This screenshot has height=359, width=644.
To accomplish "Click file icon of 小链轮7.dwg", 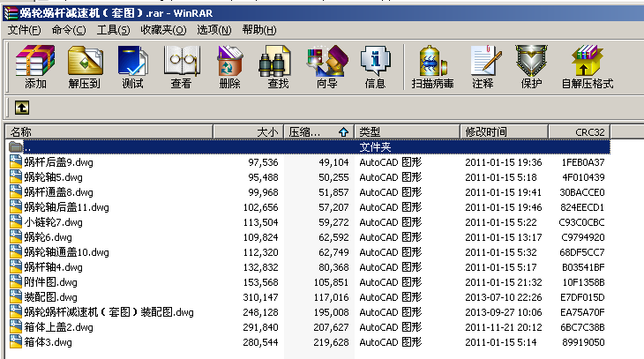I will [16, 221].
